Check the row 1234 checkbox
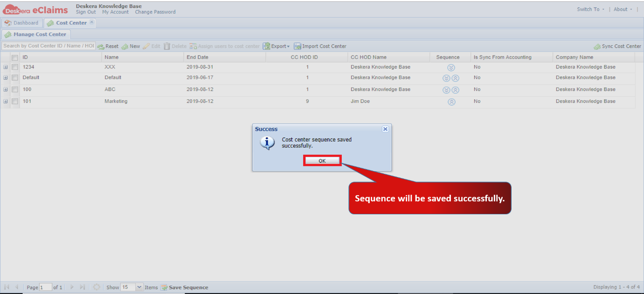644x294 pixels. (15, 67)
